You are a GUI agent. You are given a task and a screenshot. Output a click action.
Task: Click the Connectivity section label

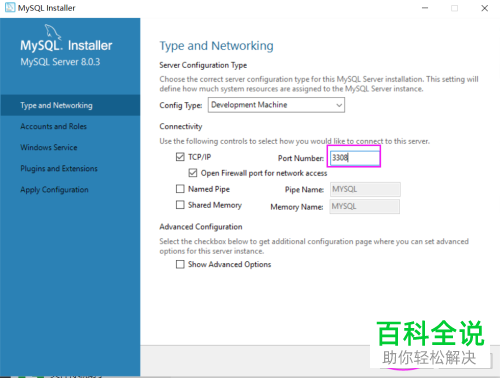(181, 126)
